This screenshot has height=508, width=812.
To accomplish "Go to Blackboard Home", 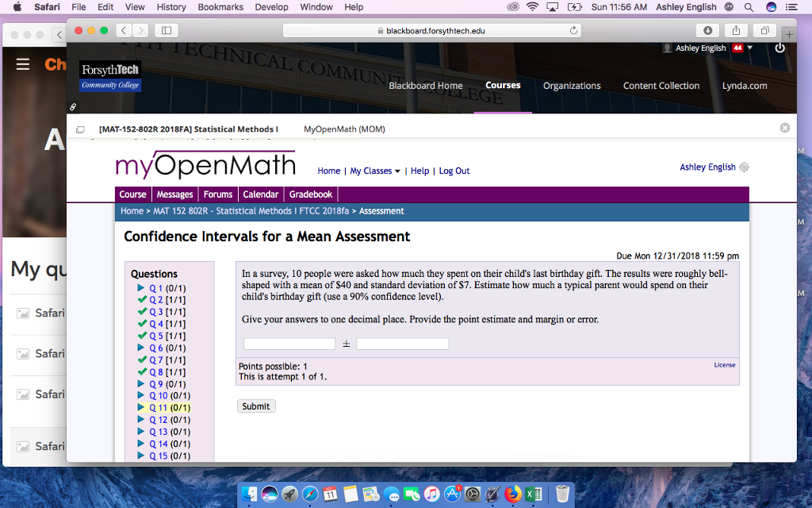I will (426, 86).
